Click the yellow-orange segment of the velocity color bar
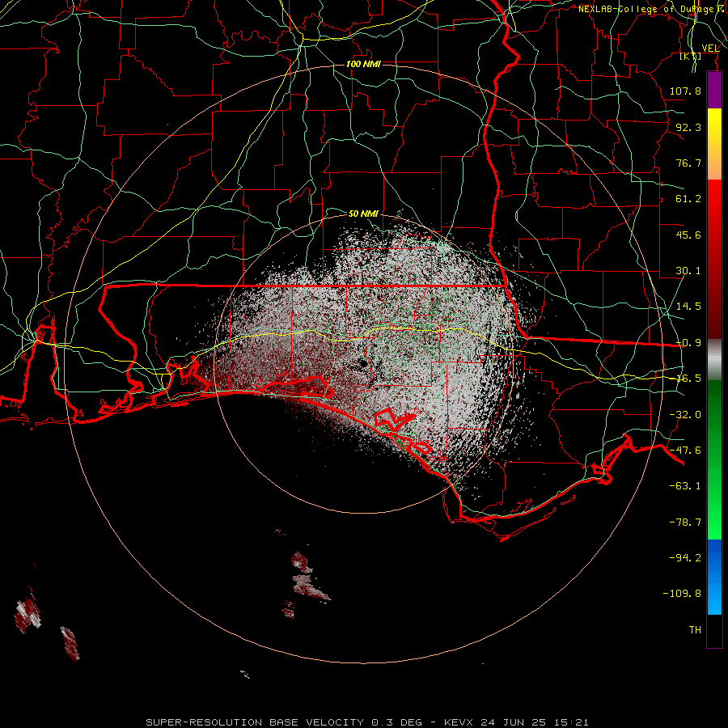 click(714, 144)
